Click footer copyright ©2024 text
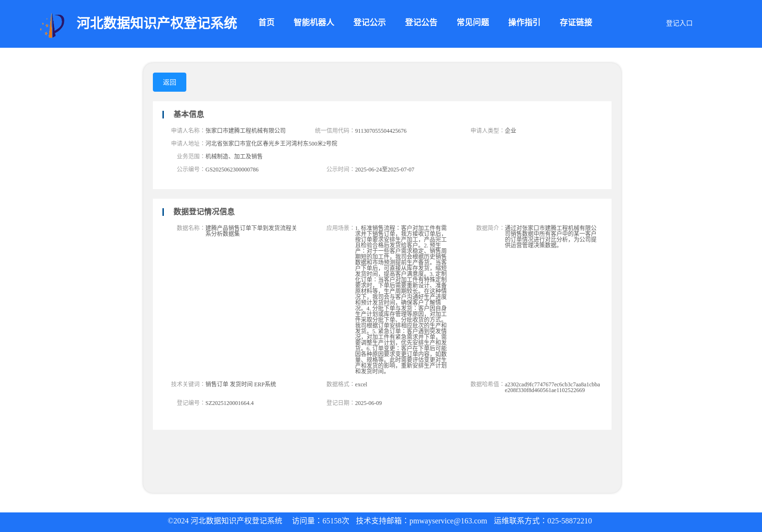The height and width of the screenshot is (532, 762). (225, 521)
